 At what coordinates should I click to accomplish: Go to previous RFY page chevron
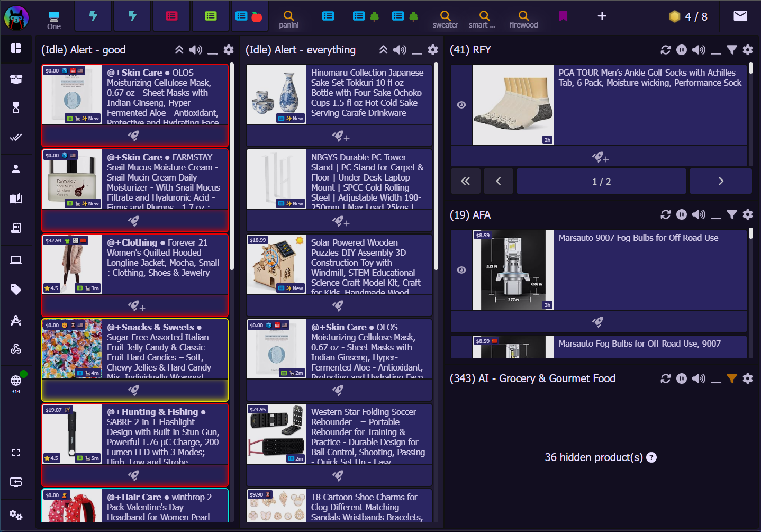point(498,181)
